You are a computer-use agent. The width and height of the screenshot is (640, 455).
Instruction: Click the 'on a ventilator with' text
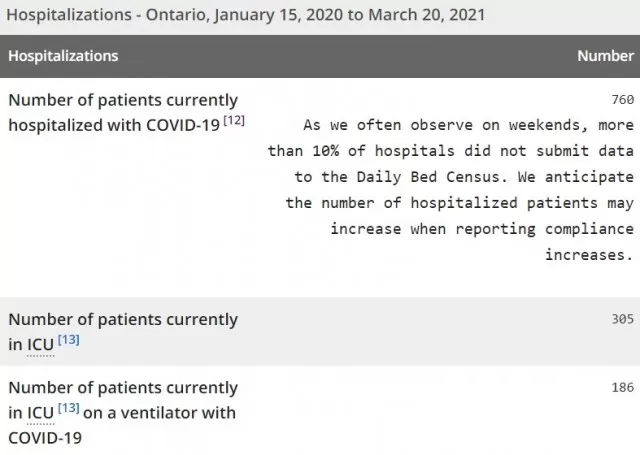pyautogui.click(x=160, y=413)
